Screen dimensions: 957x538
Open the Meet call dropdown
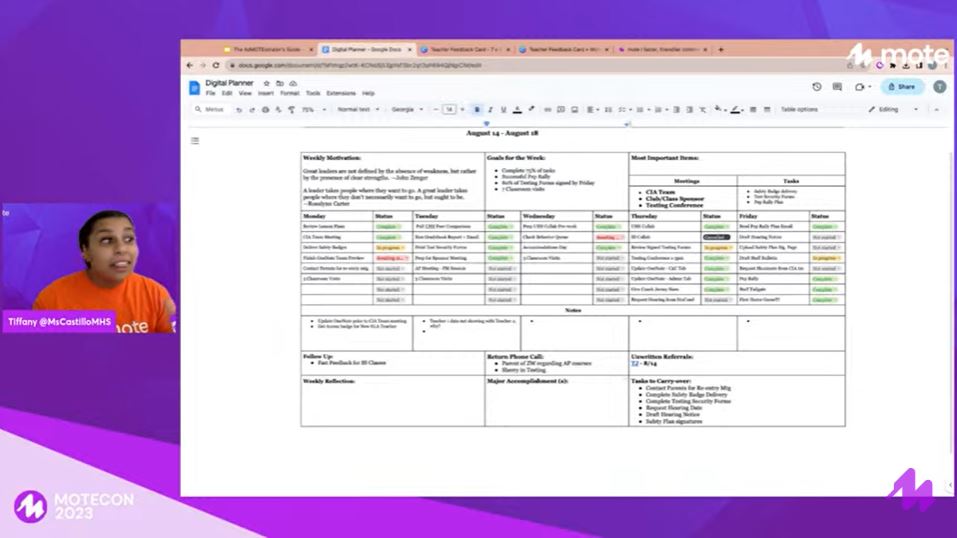coord(862,87)
